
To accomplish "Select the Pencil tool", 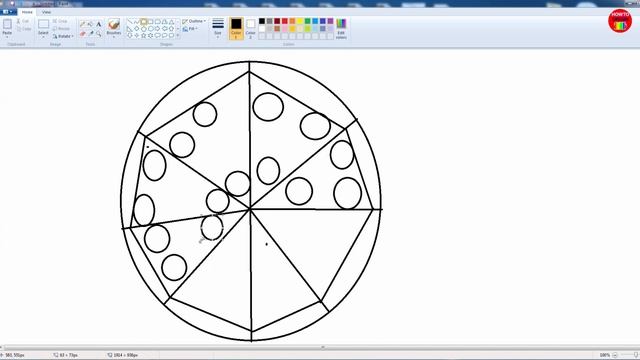I will pos(82,24).
